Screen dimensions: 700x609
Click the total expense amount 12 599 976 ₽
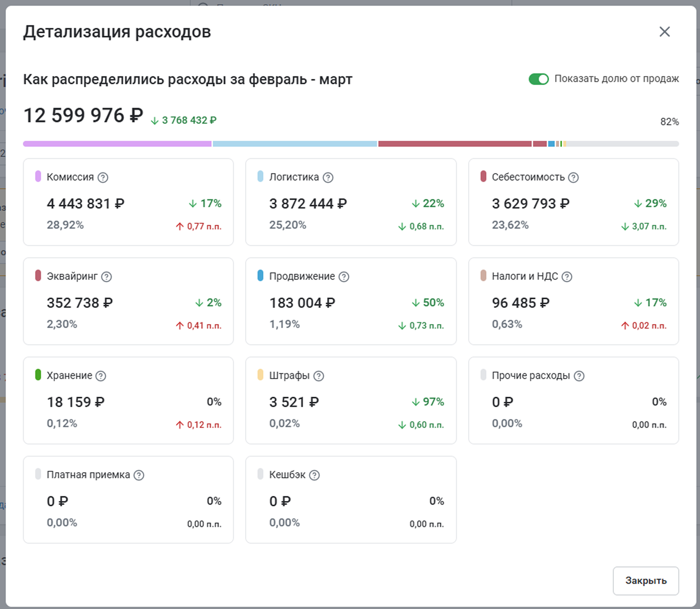pos(83,116)
